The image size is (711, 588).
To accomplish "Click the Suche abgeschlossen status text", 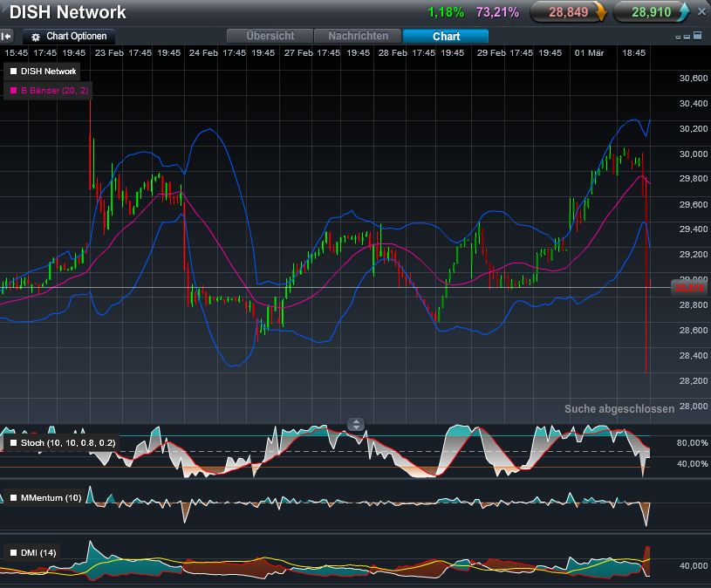I will tap(619, 409).
